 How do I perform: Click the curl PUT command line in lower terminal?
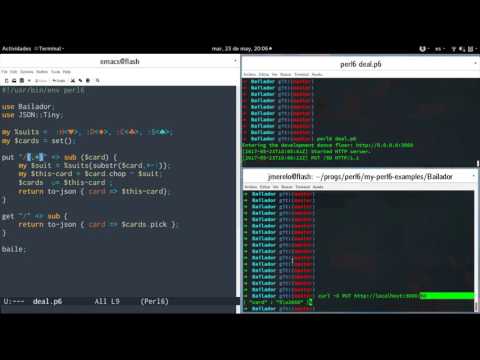click(x=372, y=296)
